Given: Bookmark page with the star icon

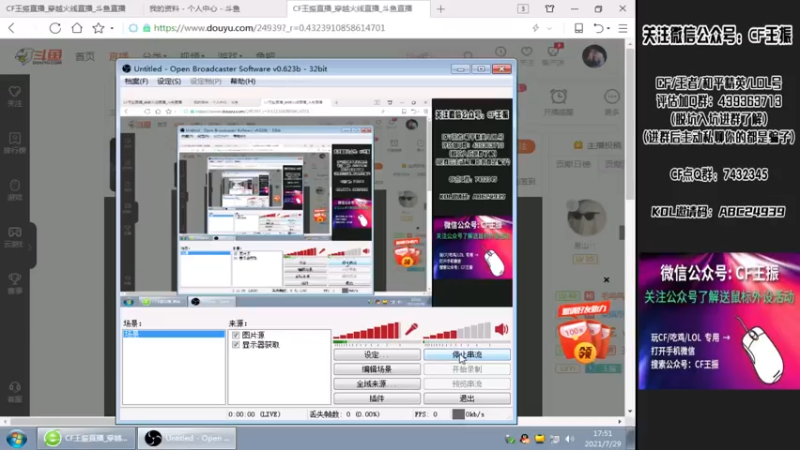Looking at the screenshot, I should (x=98, y=28).
